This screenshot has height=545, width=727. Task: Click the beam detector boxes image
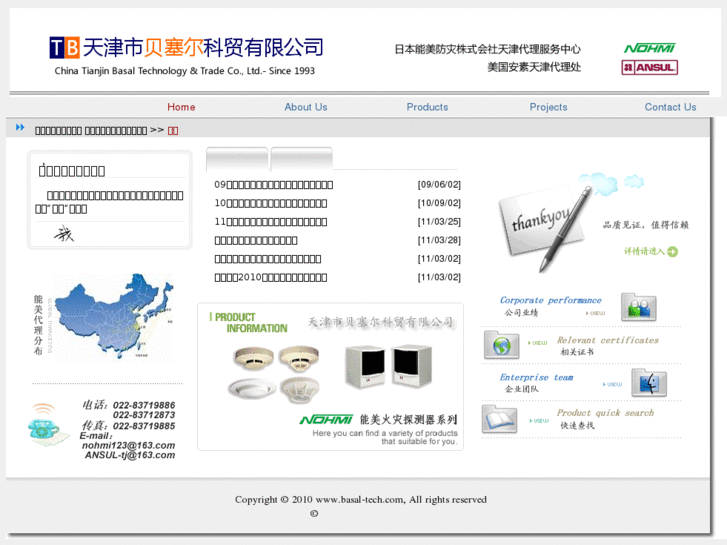click(389, 366)
